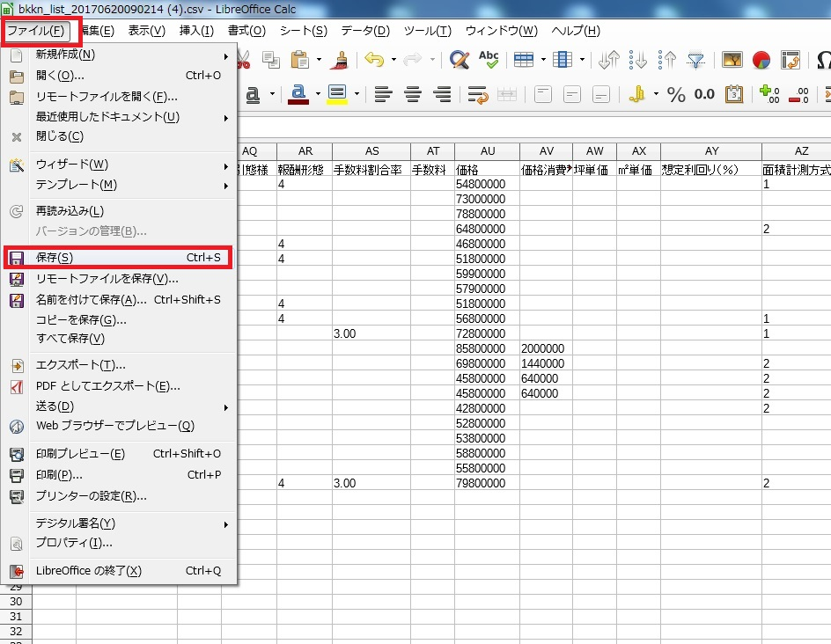
Task: Open insert columns dropdown arrow
Action: (582, 59)
